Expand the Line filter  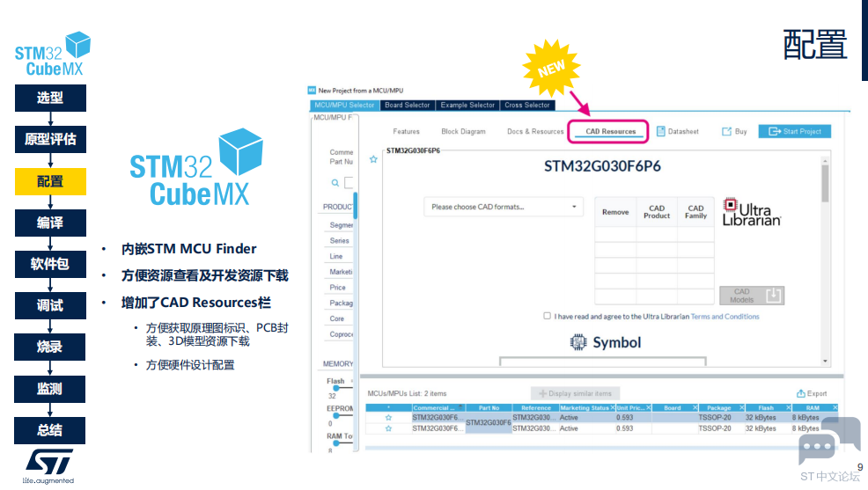(x=336, y=256)
